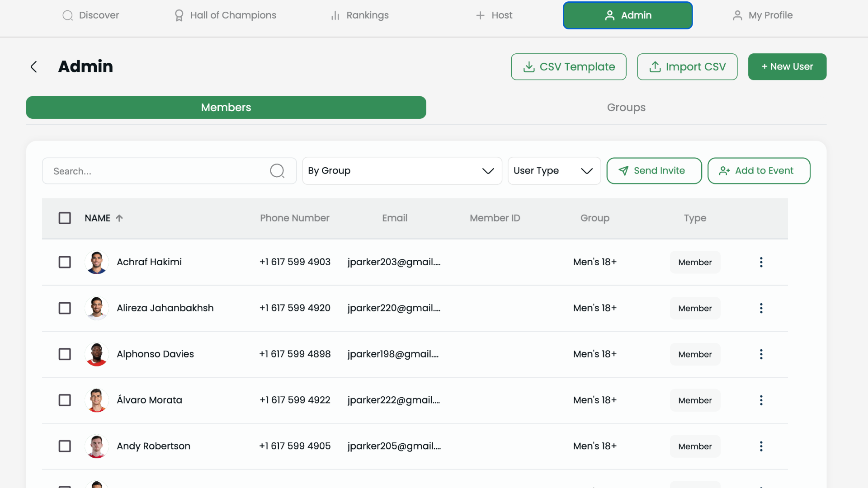This screenshot has height=488, width=868.
Task: Click the upload icon in Import CSV
Action: click(655, 67)
